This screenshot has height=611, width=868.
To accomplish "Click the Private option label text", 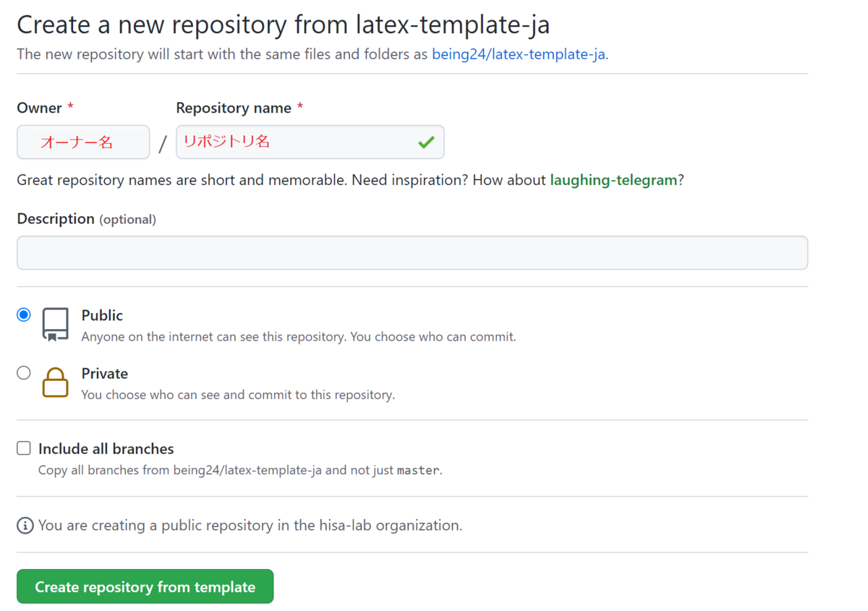I will 105,373.
